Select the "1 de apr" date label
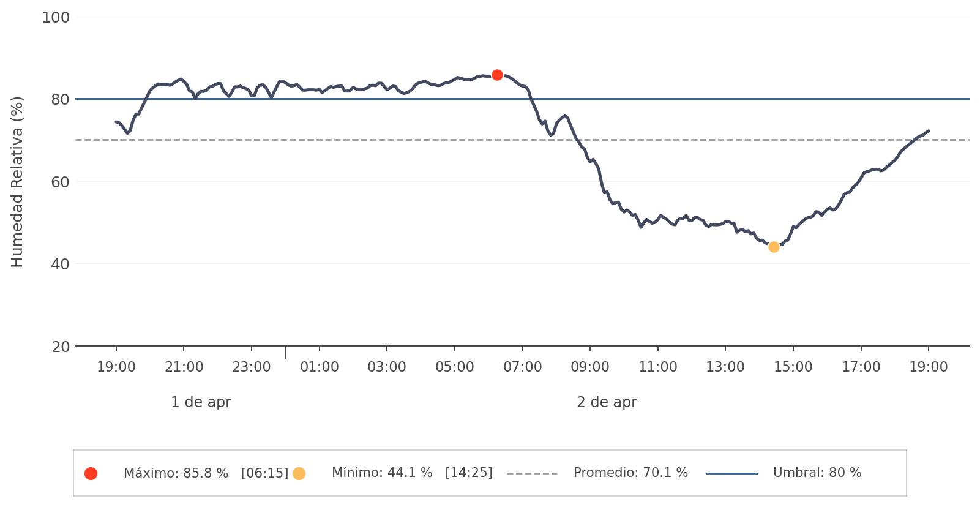980x507 pixels. click(201, 402)
